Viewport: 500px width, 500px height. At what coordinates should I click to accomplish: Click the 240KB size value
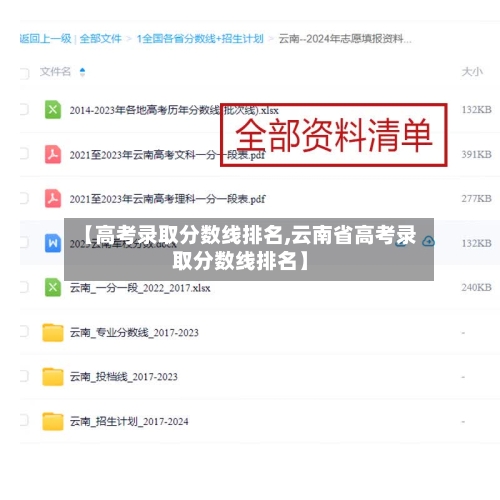(476, 287)
